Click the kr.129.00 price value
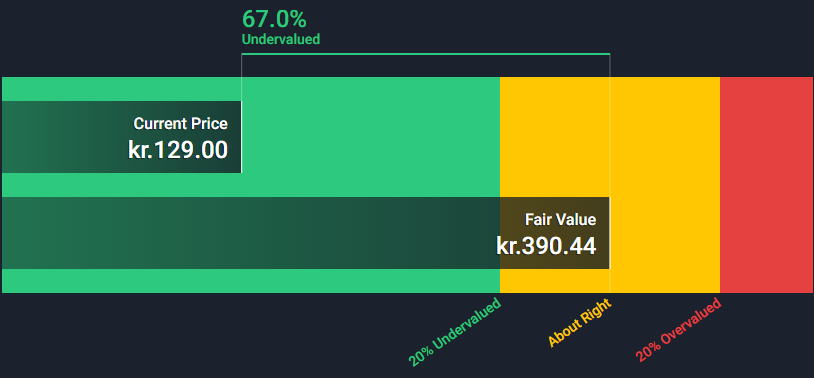 (x=178, y=150)
